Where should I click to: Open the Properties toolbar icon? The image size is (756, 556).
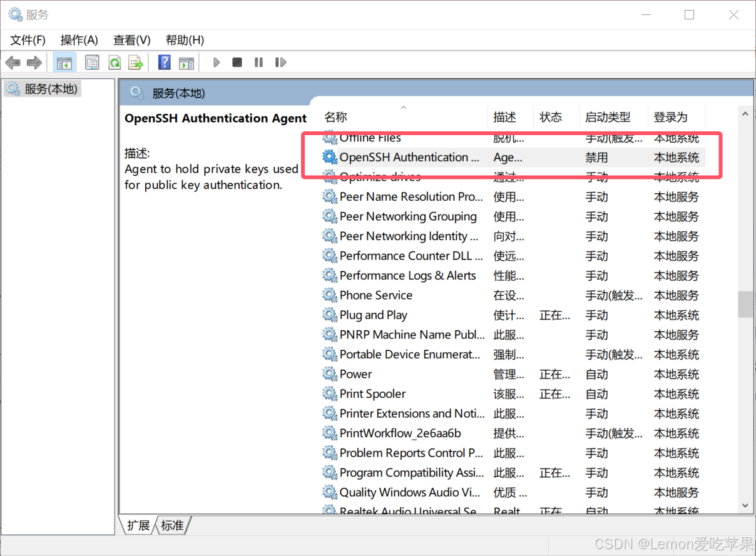(x=92, y=63)
